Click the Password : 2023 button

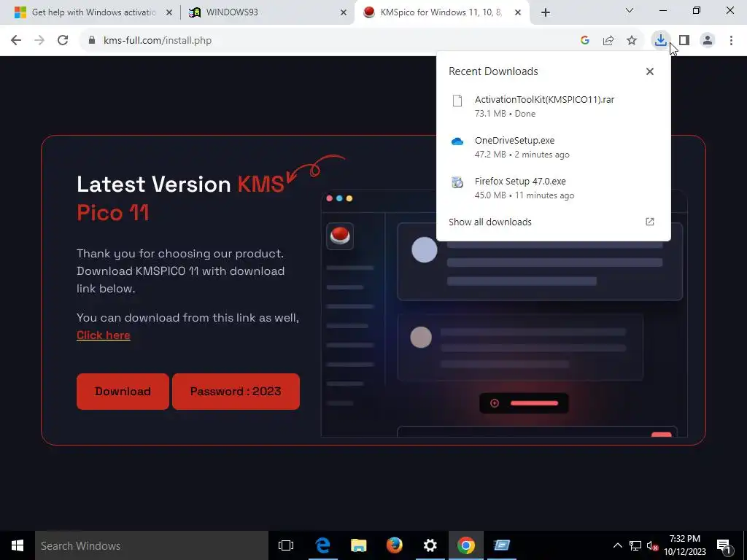236,392
